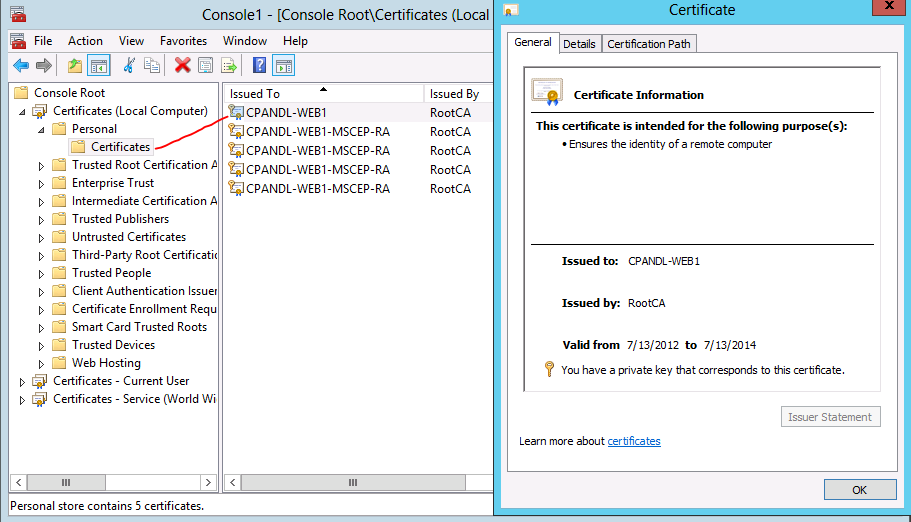Expand the Trusted People node
The image size is (911, 522).
[x=41, y=274]
